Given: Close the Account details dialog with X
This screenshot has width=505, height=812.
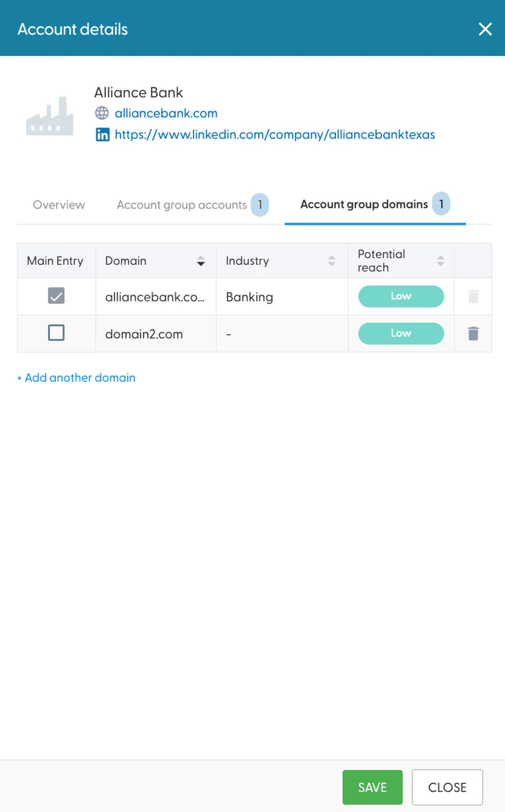Looking at the screenshot, I should click(x=485, y=29).
